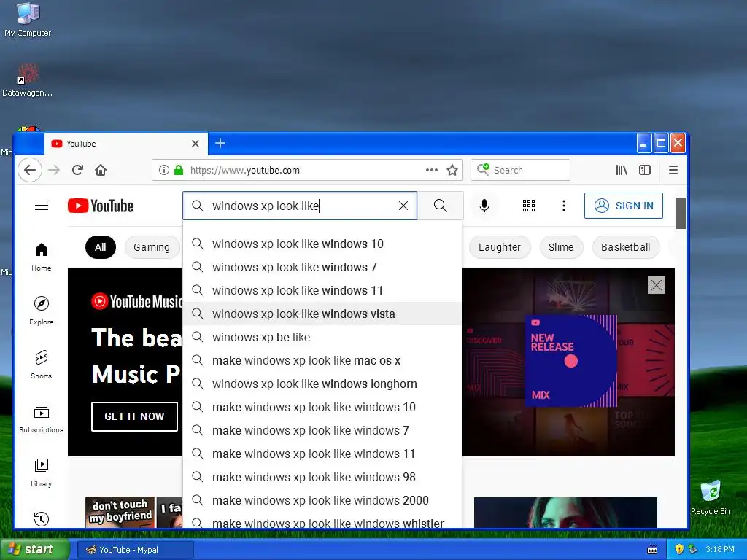Open Subscriptions in the YouTube sidebar
Image resolution: width=747 pixels, height=560 pixels.
(x=42, y=418)
